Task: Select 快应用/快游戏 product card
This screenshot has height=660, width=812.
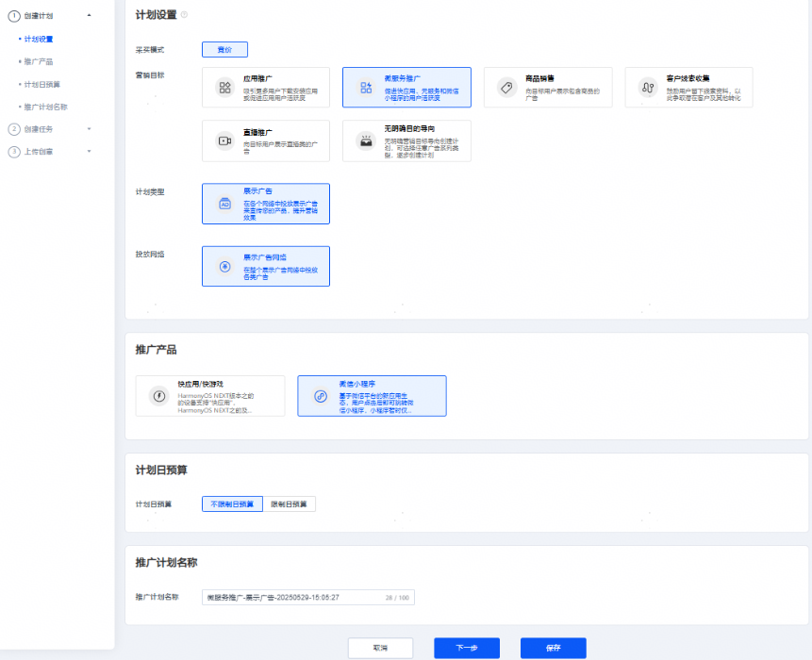Action: tap(210, 396)
